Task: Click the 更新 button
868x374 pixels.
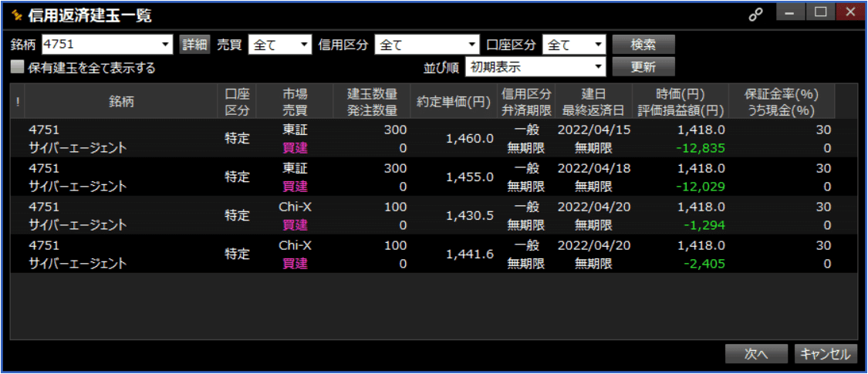Action: pos(643,66)
